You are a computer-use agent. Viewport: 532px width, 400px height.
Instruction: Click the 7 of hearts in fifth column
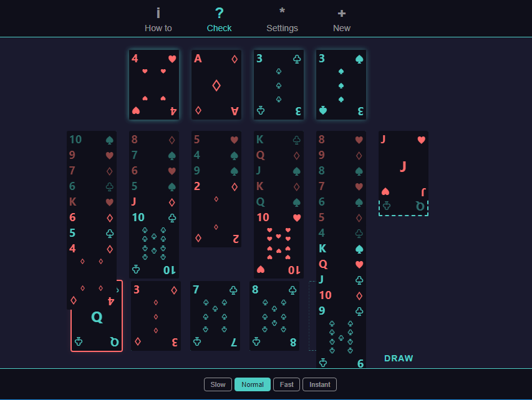pyautogui.click(x=341, y=186)
